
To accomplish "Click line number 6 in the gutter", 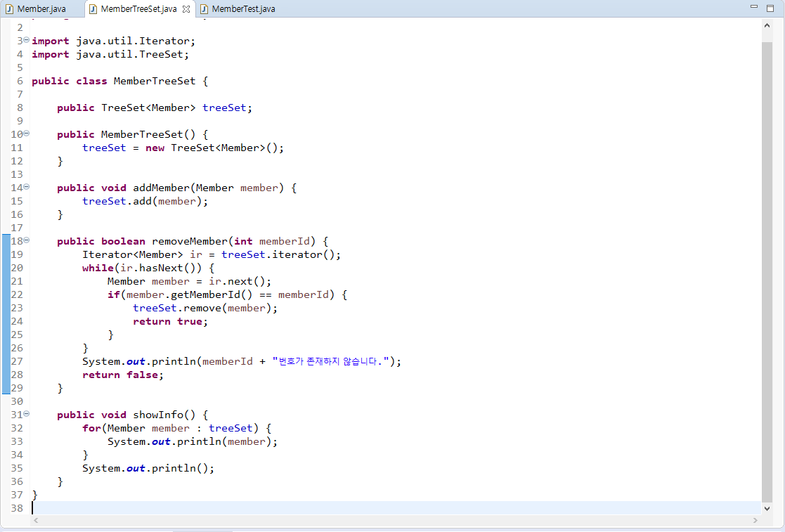I will point(20,81).
